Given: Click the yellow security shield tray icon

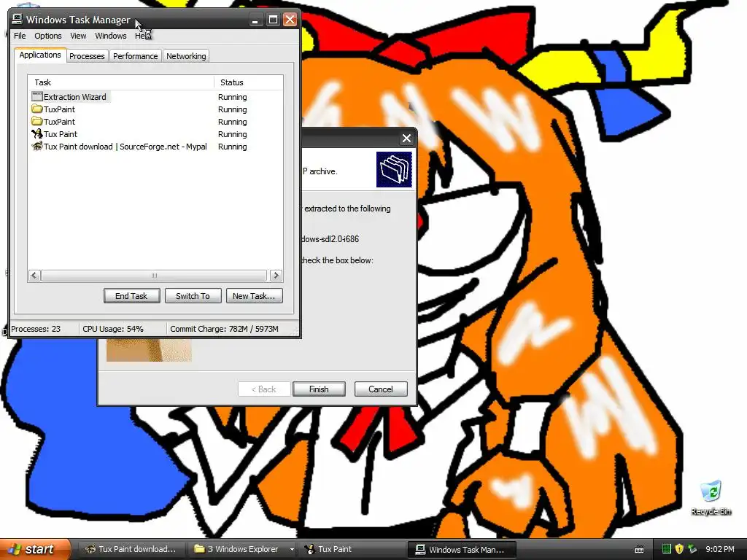Looking at the screenshot, I should (x=679, y=549).
